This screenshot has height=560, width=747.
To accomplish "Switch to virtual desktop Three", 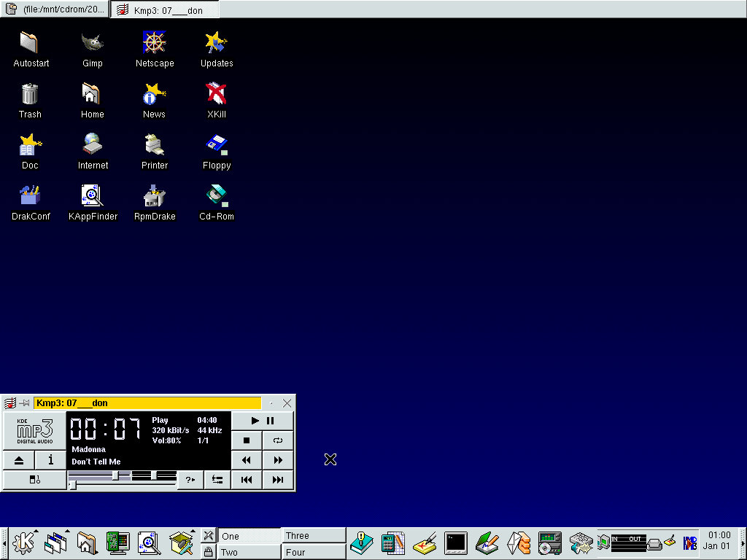I will point(314,536).
